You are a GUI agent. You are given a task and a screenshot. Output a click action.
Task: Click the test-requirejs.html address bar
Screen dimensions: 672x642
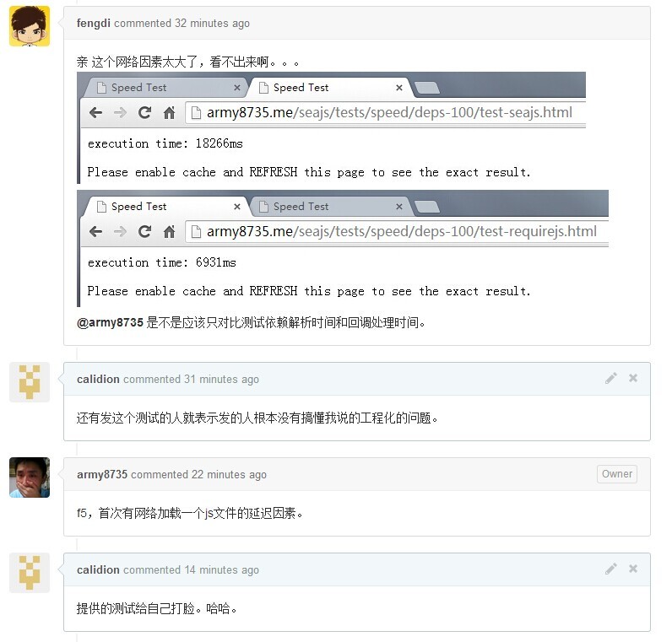pyautogui.click(x=397, y=232)
